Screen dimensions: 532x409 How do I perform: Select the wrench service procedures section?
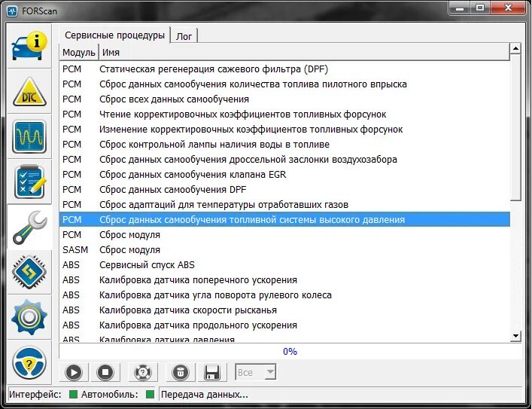29,227
